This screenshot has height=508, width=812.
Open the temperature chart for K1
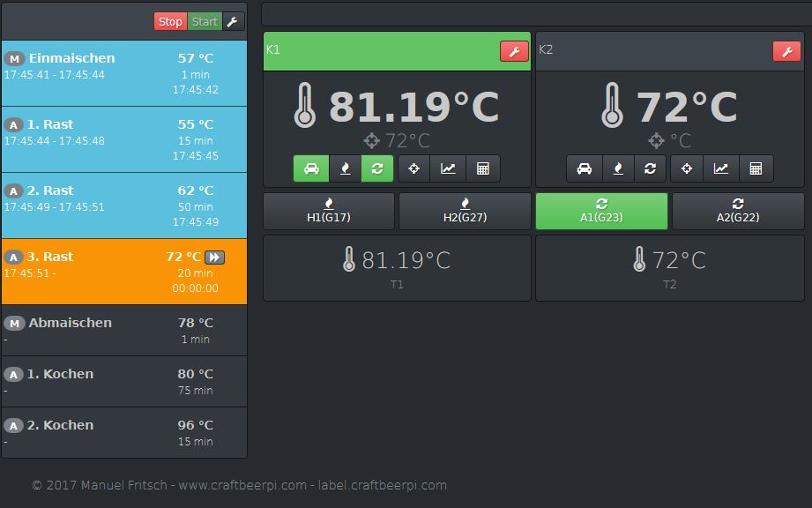coord(449,168)
